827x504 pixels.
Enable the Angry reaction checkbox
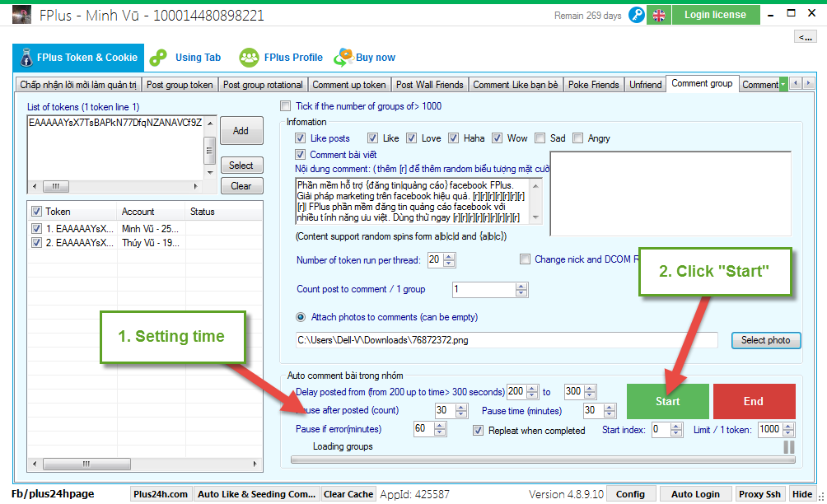(x=577, y=138)
